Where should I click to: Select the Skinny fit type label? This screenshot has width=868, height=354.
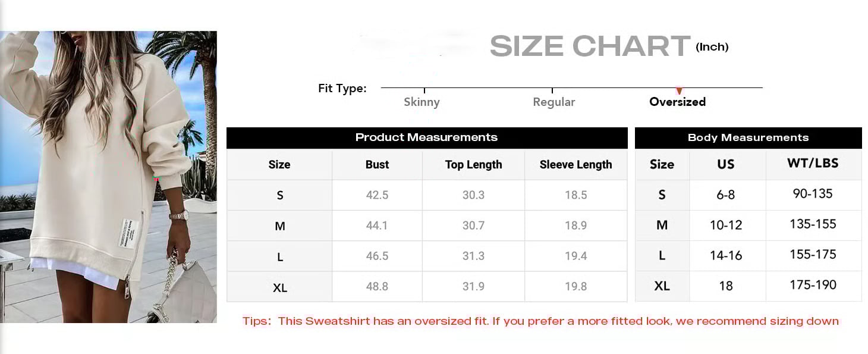tap(422, 102)
